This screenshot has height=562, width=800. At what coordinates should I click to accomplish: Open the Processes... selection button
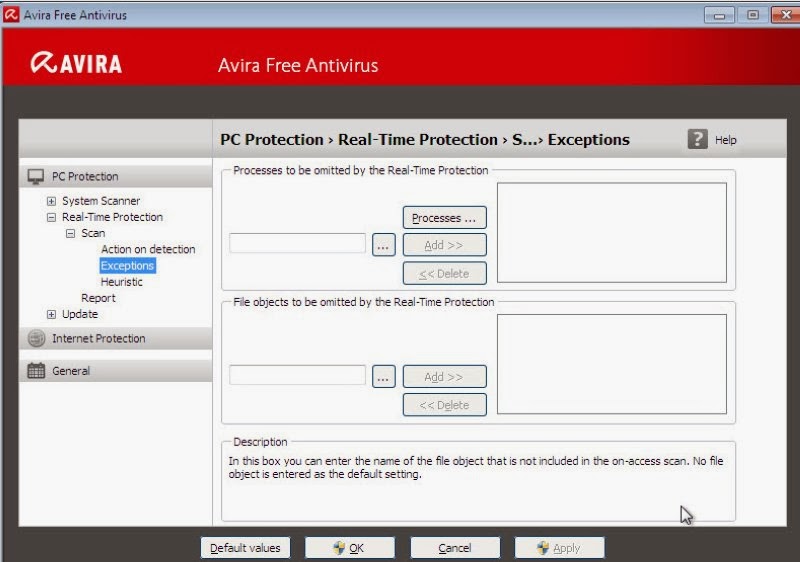(444, 218)
